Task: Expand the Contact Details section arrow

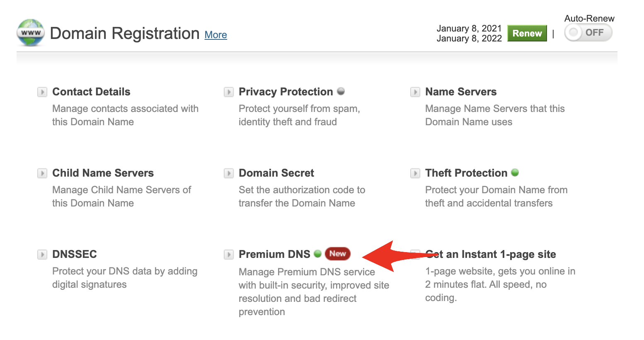Action: coord(42,92)
